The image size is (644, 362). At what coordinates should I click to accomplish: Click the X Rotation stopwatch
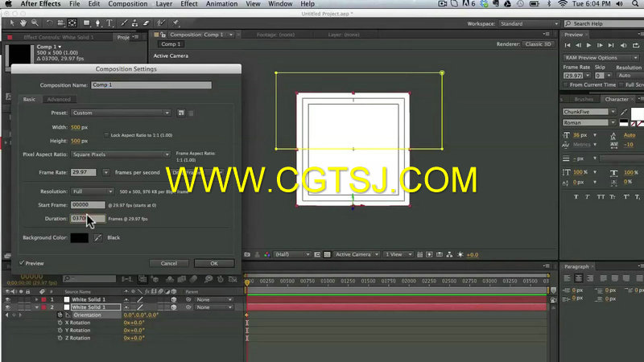coord(60,323)
